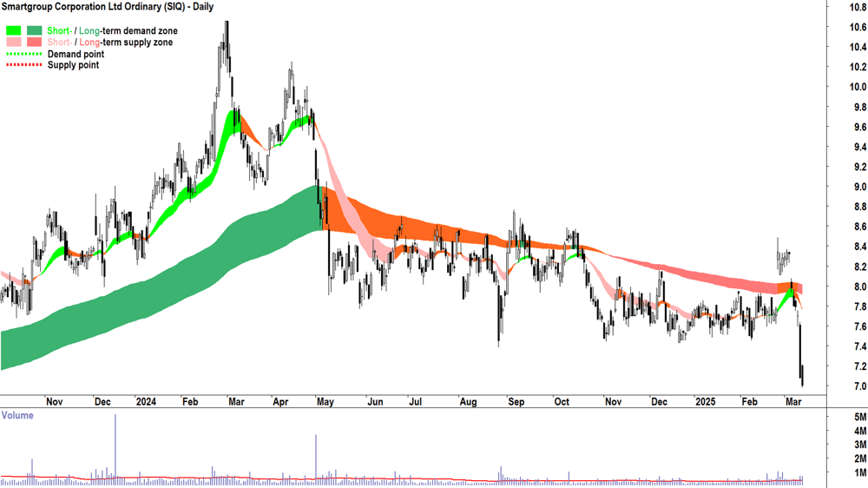Click the 'Mar' label right before Apr
This screenshot has width=868, height=488.
236,401
